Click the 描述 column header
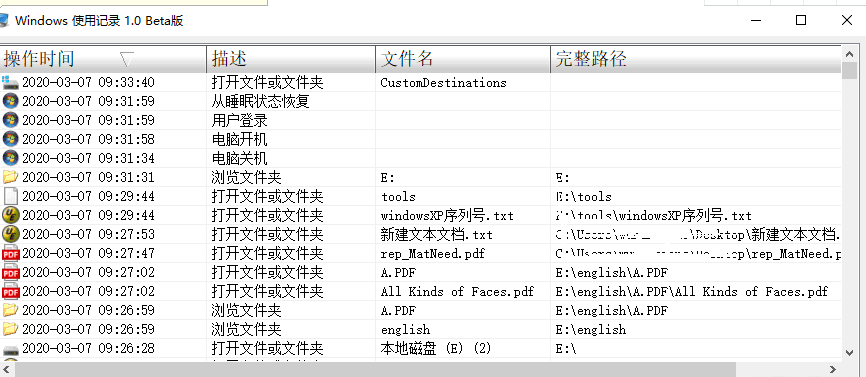 point(291,59)
